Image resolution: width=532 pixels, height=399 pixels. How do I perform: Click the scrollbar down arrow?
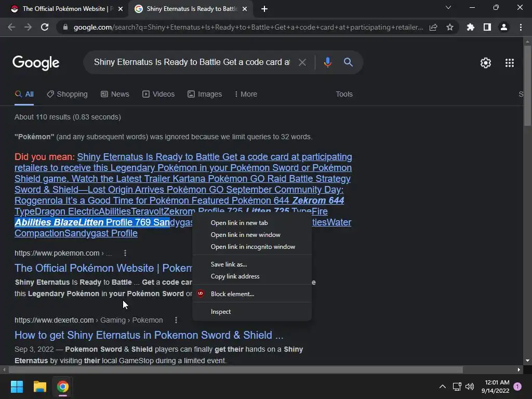(527, 361)
